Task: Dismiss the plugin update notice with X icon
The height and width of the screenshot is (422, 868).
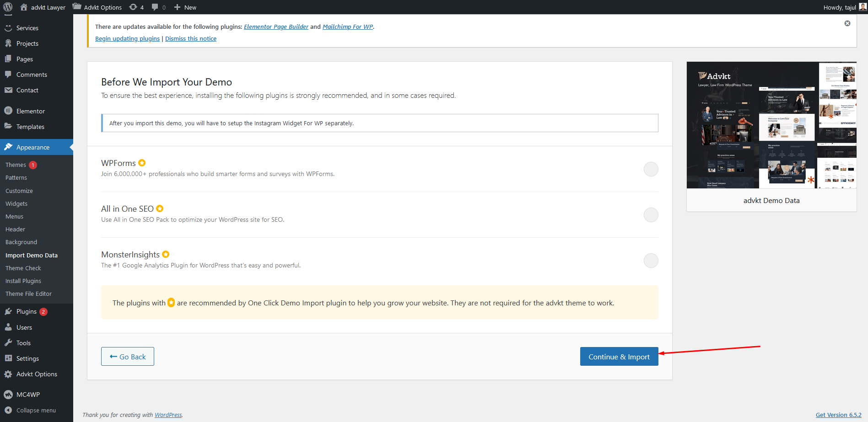Action: (x=847, y=23)
